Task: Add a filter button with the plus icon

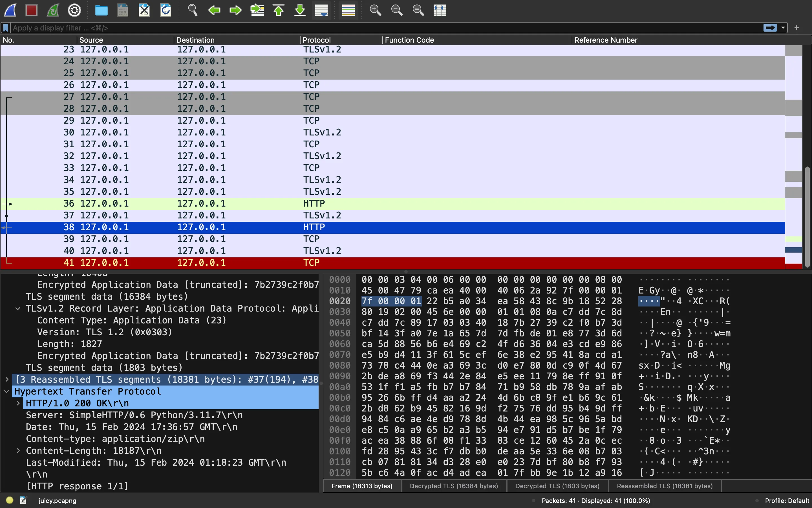Action: point(797,28)
